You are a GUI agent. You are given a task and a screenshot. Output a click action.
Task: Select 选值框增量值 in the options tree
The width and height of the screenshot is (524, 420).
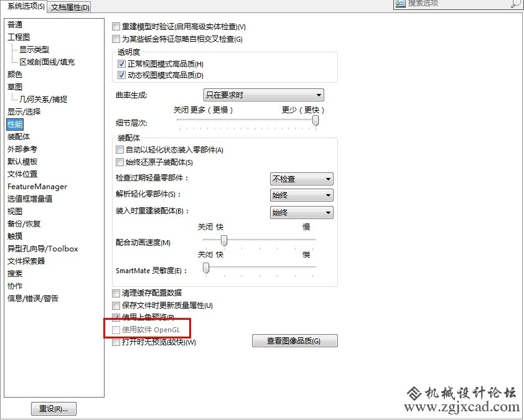(30, 199)
